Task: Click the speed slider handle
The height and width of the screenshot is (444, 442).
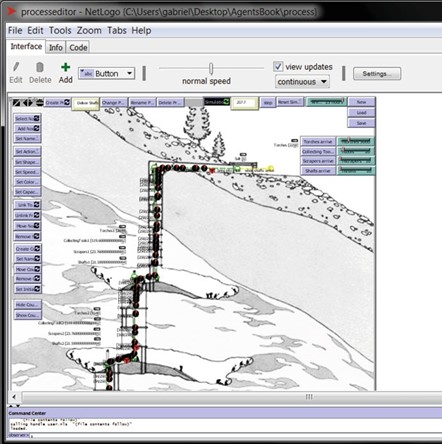Action: 211,68
